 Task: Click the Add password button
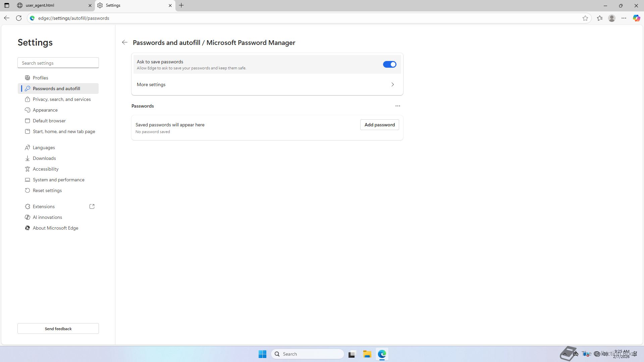pyautogui.click(x=379, y=125)
